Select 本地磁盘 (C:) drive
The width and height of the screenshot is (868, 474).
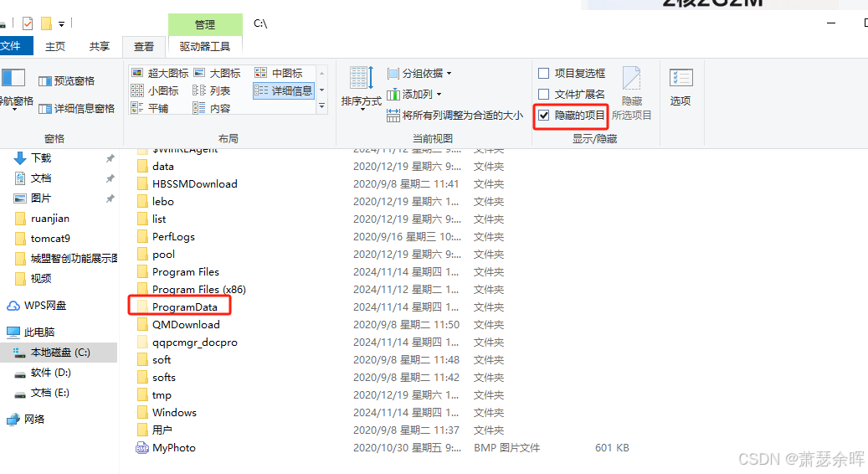(59, 353)
